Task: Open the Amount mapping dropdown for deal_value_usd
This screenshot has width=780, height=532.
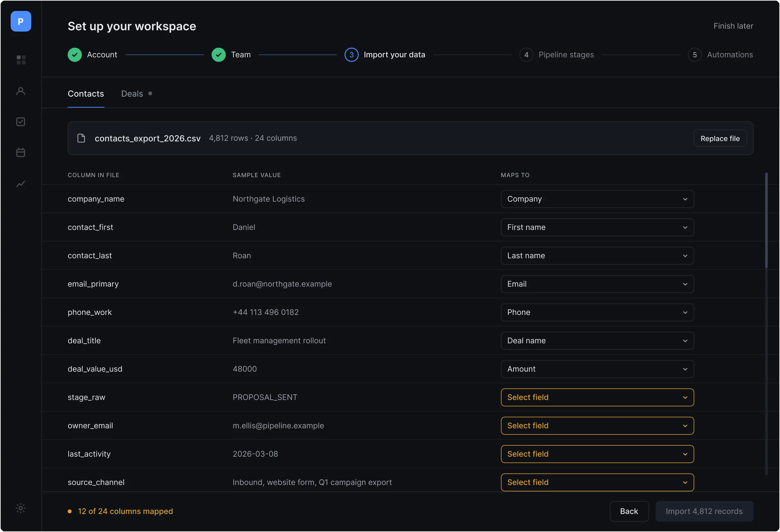Action: click(x=598, y=369)
